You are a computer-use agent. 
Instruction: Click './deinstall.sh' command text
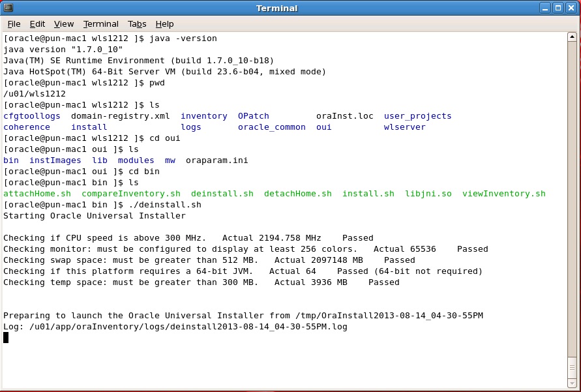pos(165,205)
